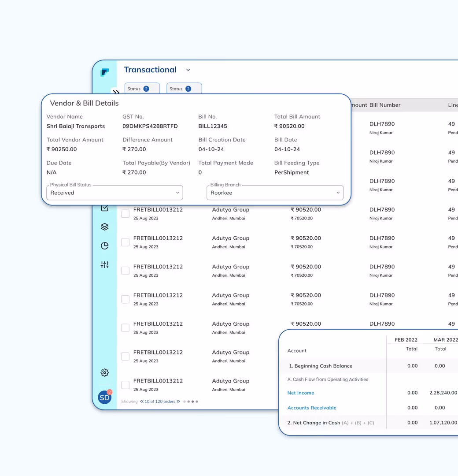This screenshot has width=458, height=476.
Task: Click the Transactional heading
Action: 150,70
